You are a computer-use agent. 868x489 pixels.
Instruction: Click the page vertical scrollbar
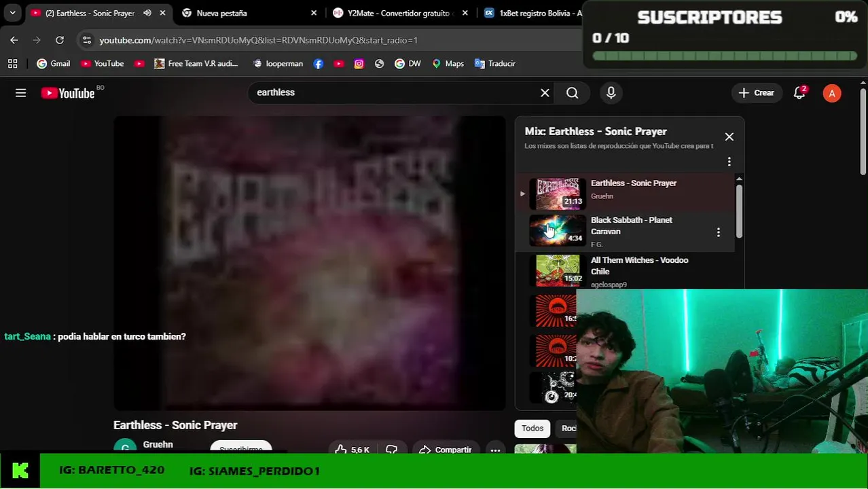point(863,132)
